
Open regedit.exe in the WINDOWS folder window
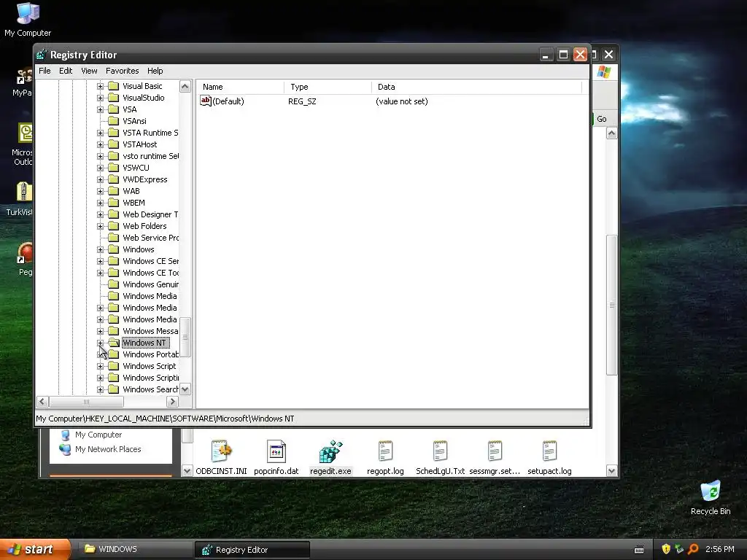click(x=330, y=458)
